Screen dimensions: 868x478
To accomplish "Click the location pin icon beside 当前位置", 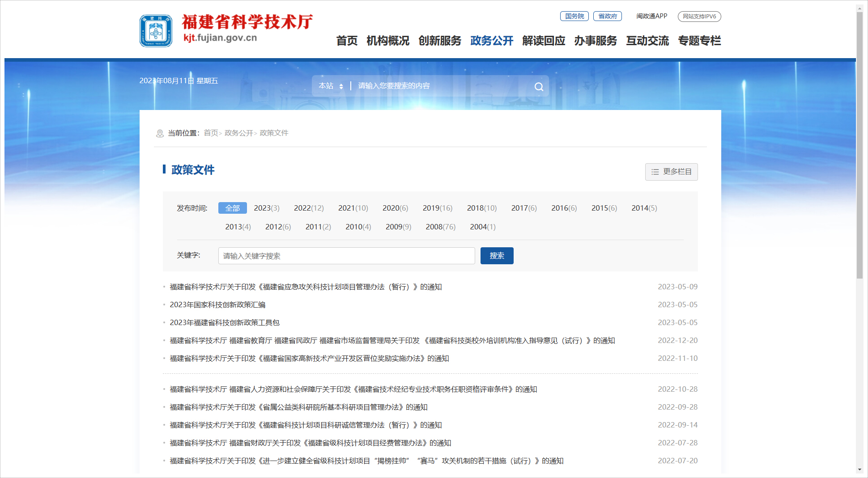I will [160, 133].
